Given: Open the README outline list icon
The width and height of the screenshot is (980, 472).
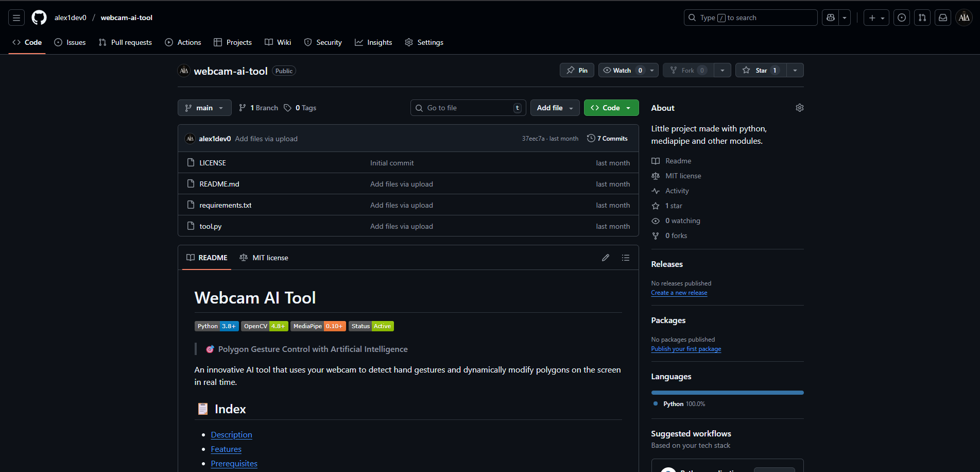Looking at the screenshot, I should [x=626, y=258].
